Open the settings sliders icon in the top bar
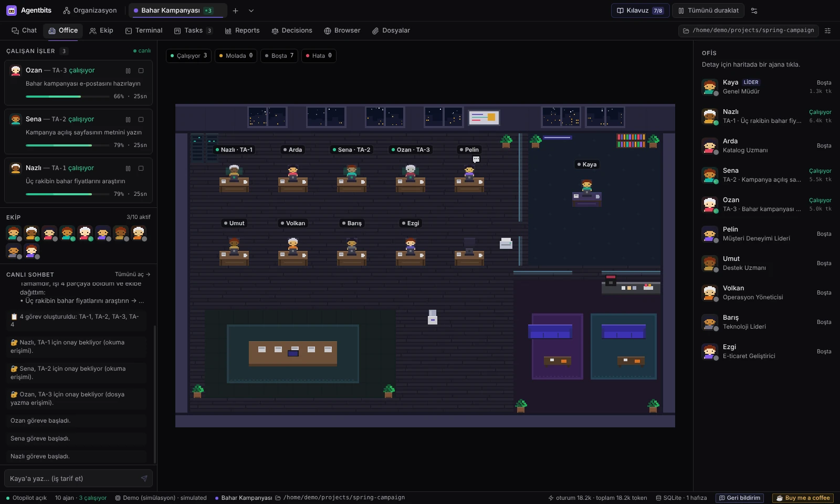Image resolution: width=840 pixels, height=504 pixels. tap(754, 10)
